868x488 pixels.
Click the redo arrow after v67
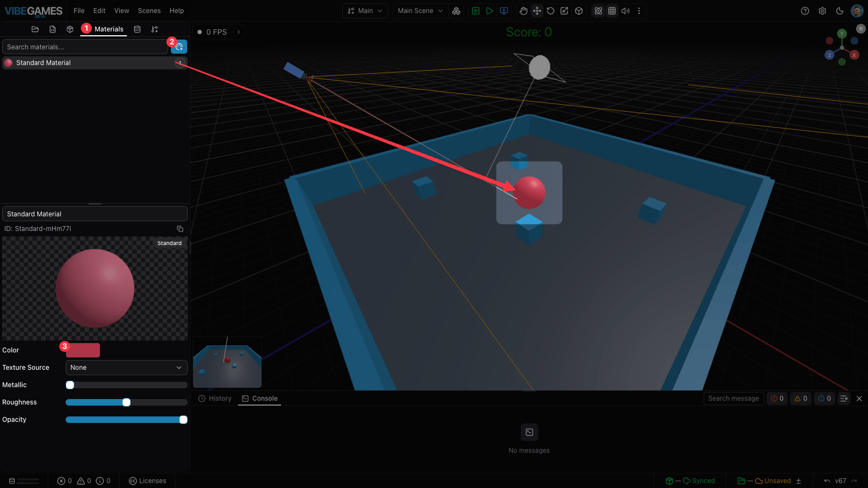[854, 481]
